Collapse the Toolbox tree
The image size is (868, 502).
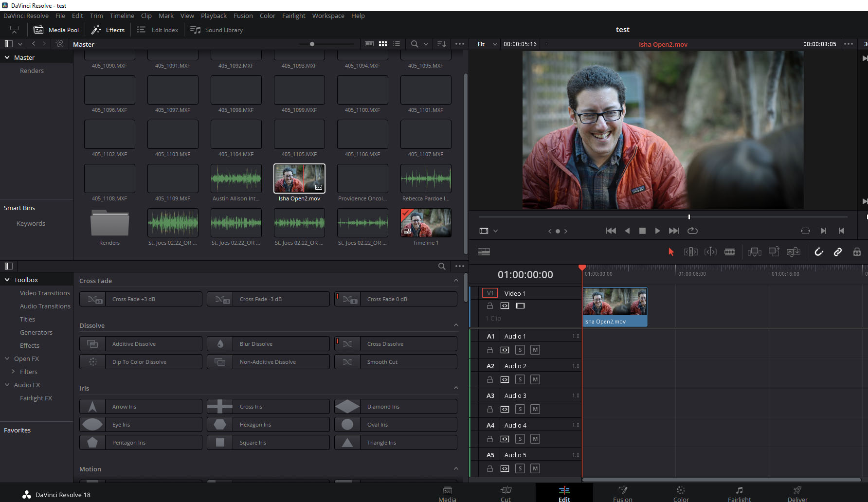tap(7, 280)
